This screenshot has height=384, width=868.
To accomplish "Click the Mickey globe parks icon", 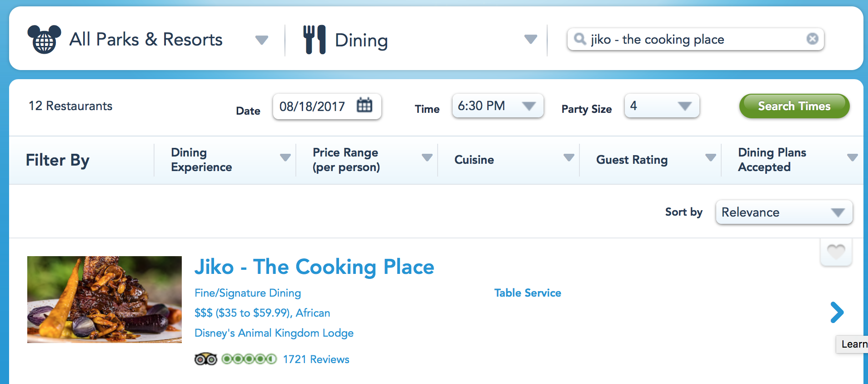I will 44,40.
